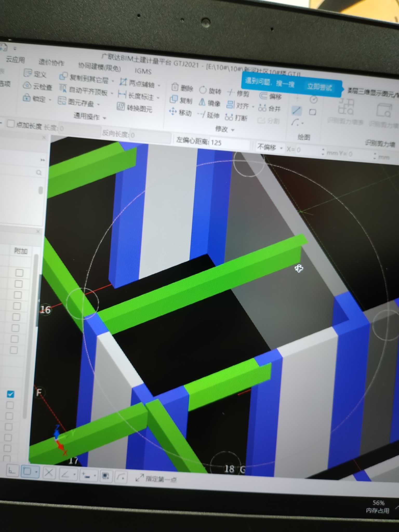Click the 锁定 lock icon
This screenshot has height=532, width=399.
point(26,98)
